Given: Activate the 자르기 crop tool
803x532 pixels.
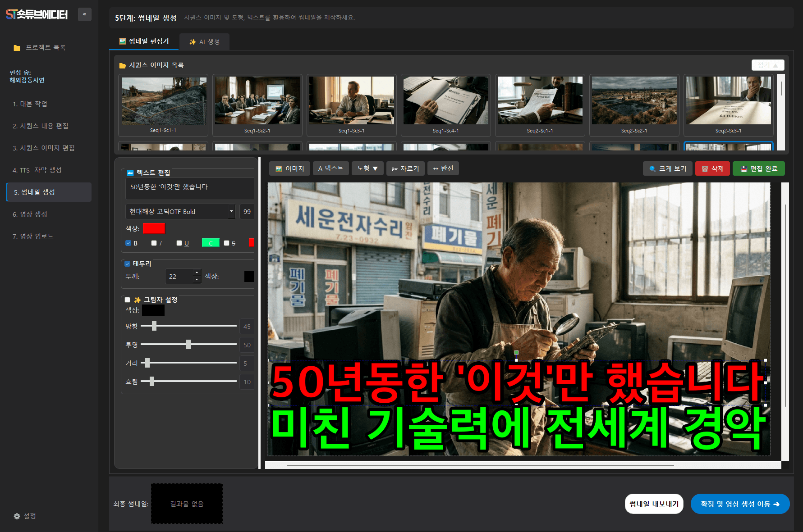Looking at the screenshot, I should [x=405, y=168].
